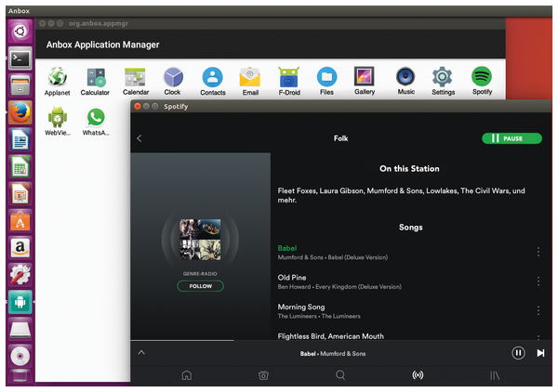Open options menu for Old Pine
The image size is (558, 392).
point(538,281)
